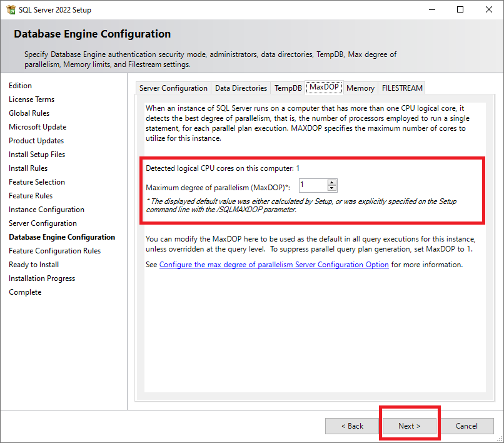Open the Data Directories tab
Screen dimensions: 504x443
[241, 88]
